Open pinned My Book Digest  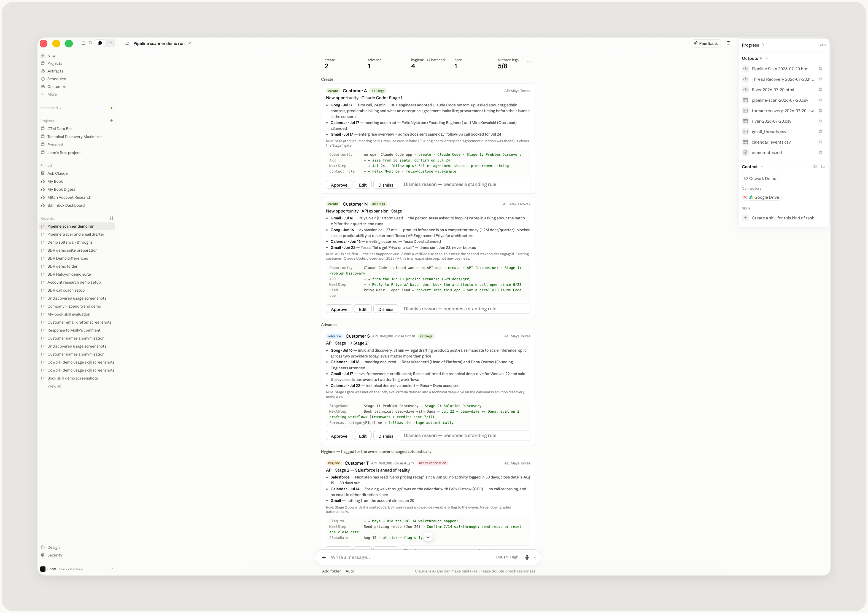coord(61,189)
